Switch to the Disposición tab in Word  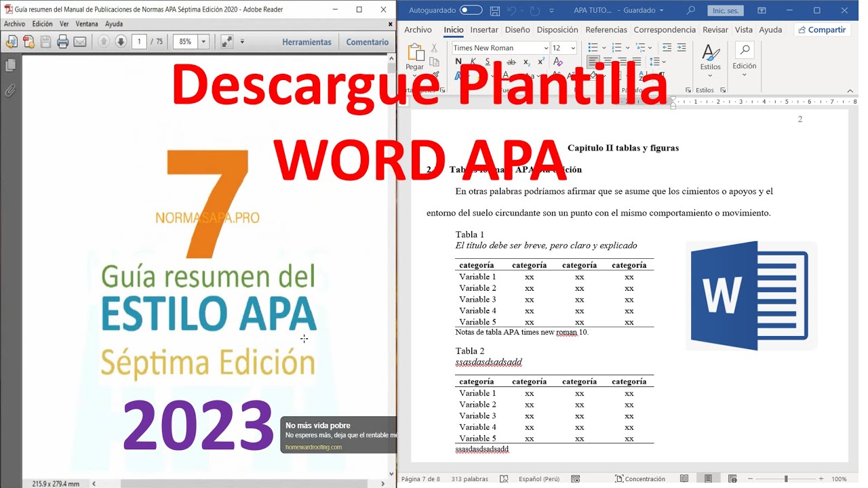(x=557, y=30)
